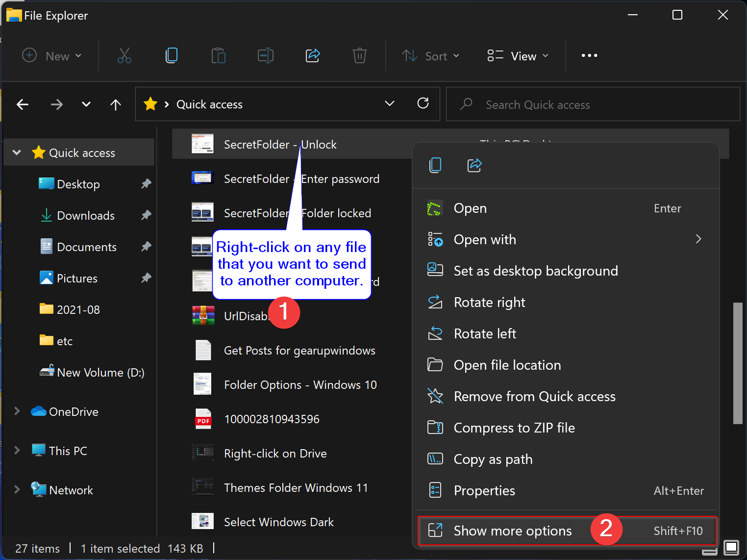
Task: Choose Rotate right in context menu
Action: pos(566,302)
